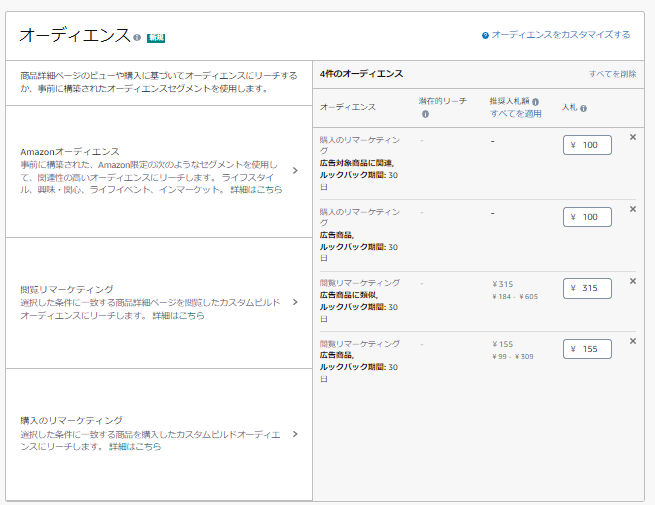Click the 4件のオーディエンス header text
The width and height of the screenshot is (655, 505).
pyautogui.click(x=361, y=74)
